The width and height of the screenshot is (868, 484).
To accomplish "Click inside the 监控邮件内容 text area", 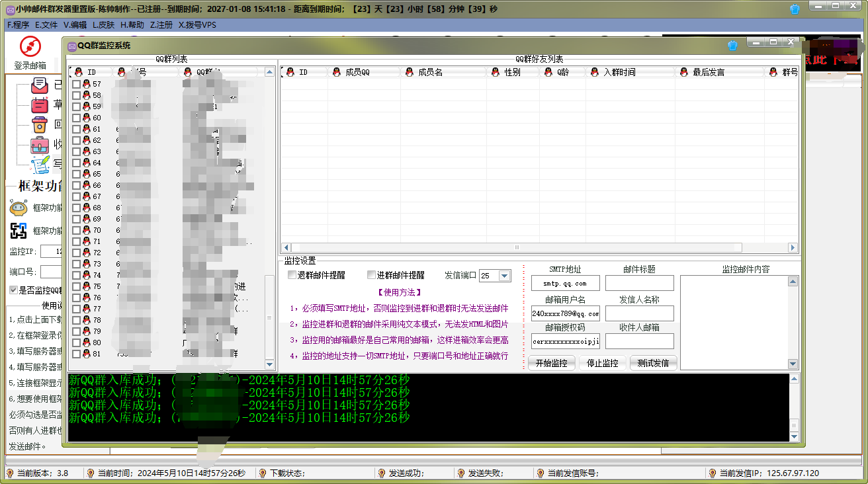I will coord(734,323).
